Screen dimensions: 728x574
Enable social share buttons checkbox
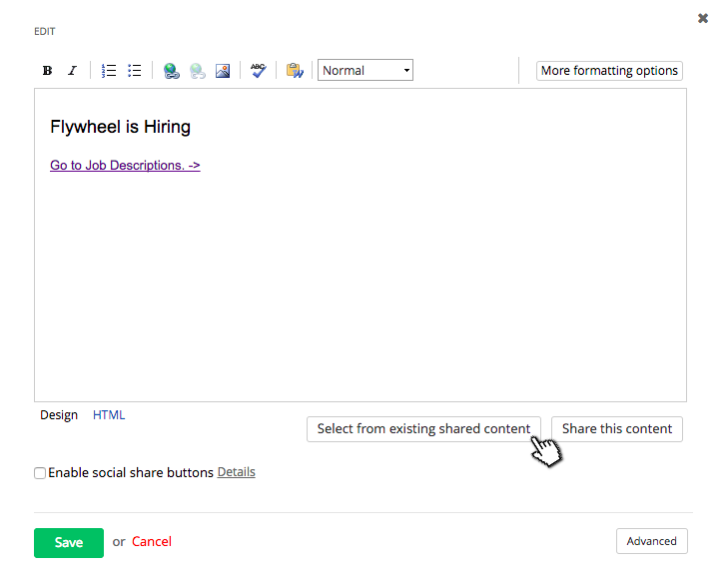[x=40, y=473]
